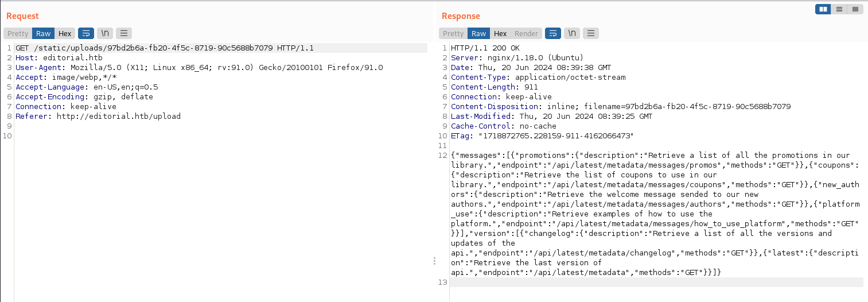Viewport: 868px width, 302px height.
Task: Select side-by-side layout icon
Action: tap(823, 9)
